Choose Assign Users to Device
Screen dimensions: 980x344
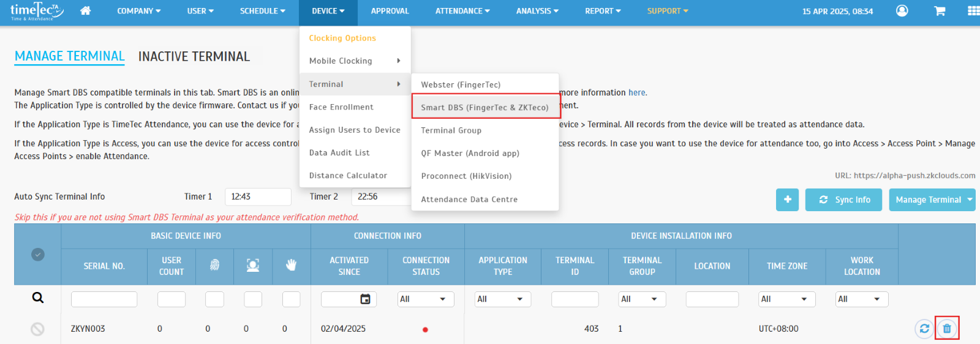pyautogui.click(x=355, y=130)
